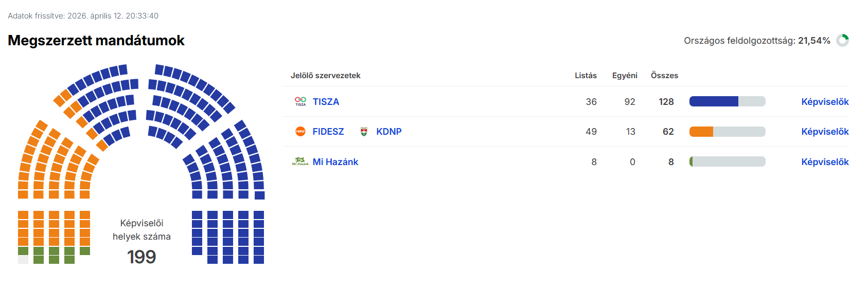The image size is (868, 307).
Task: Click the 199 seats count label
Action: tap(141, 257)
